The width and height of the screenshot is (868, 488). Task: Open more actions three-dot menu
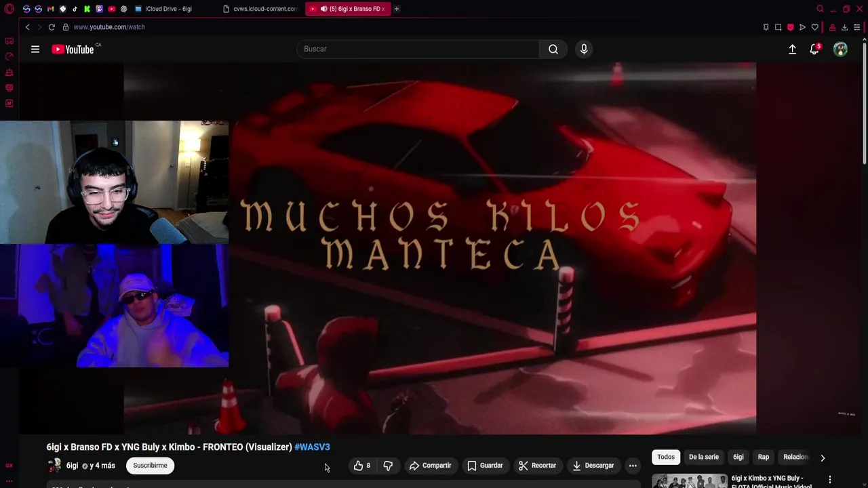[633, 466]
